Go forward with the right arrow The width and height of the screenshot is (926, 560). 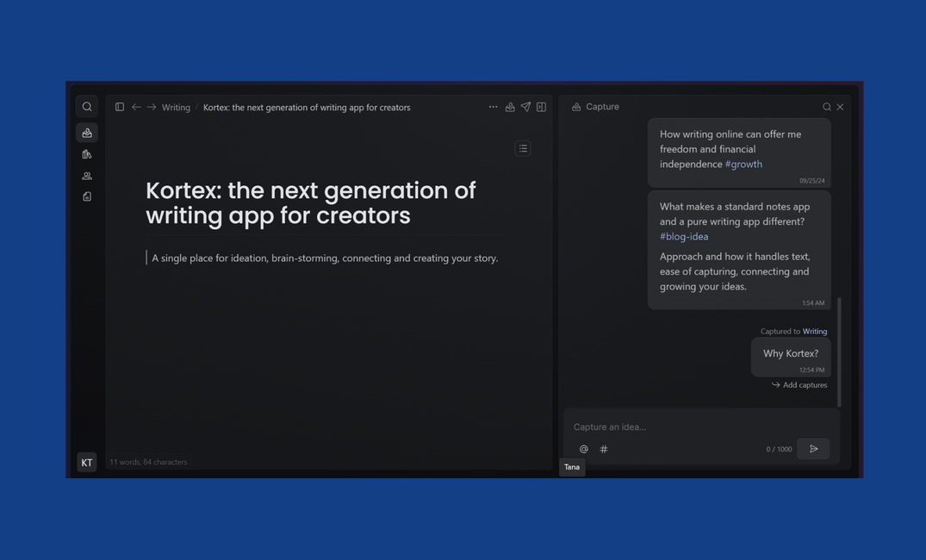pos(152,107)
